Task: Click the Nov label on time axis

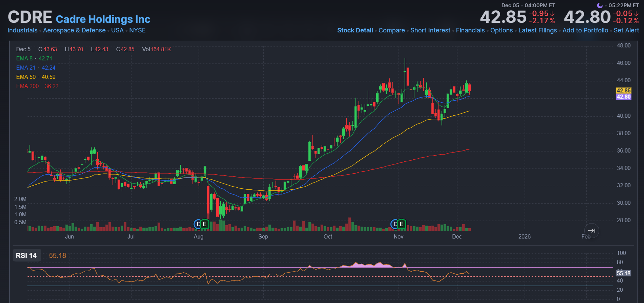Action: click(398, 236)
